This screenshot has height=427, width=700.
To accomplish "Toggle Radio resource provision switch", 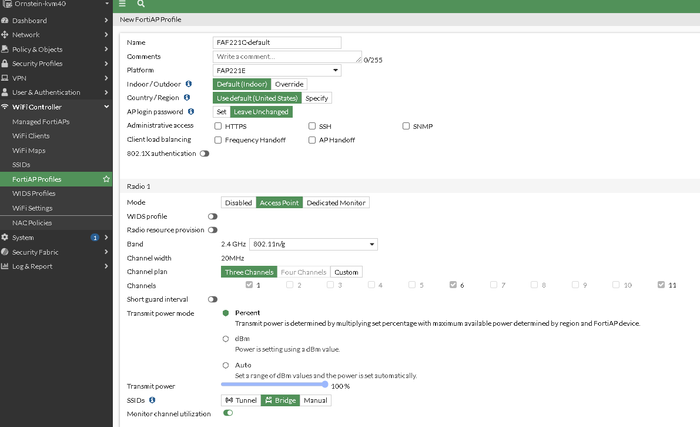I will pos(212,230).
